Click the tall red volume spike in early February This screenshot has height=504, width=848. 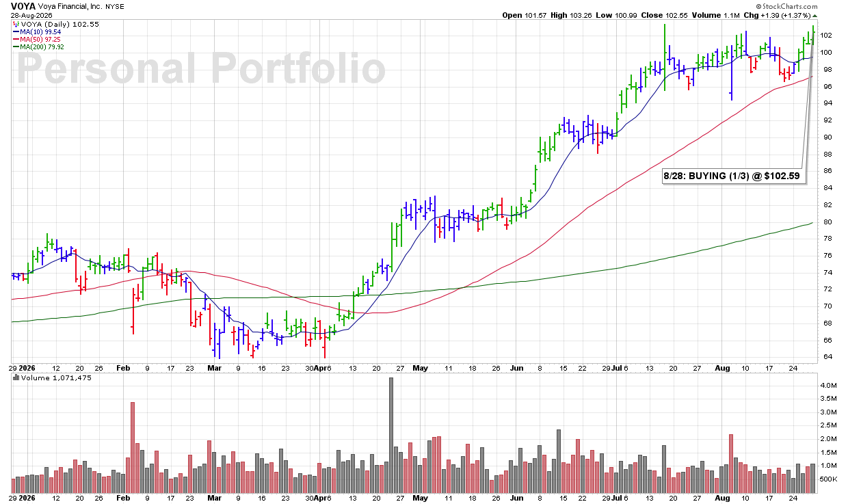[x=132, y=448]
